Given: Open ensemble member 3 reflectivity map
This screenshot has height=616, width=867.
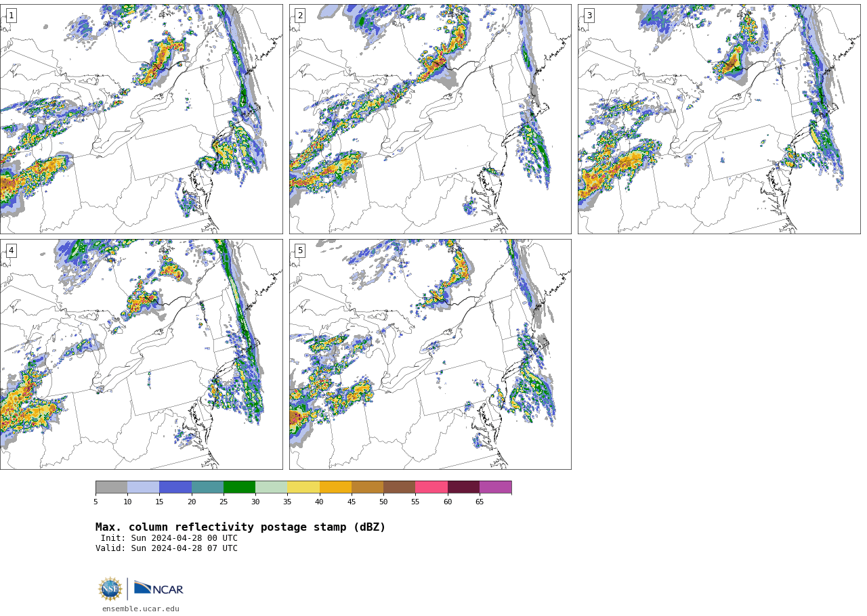Looking at the screenshot, I should [x=719, y=119].
